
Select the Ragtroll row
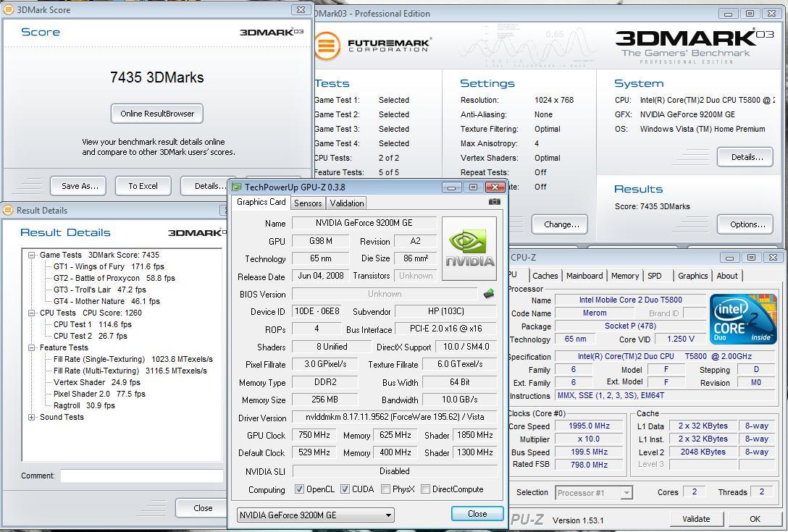(x=85, y=405)
